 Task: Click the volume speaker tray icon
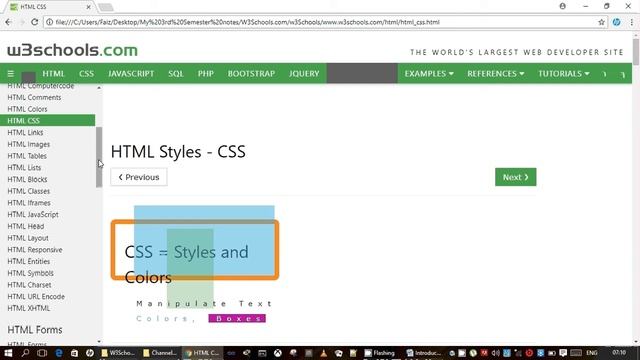[x=496, y=353]
